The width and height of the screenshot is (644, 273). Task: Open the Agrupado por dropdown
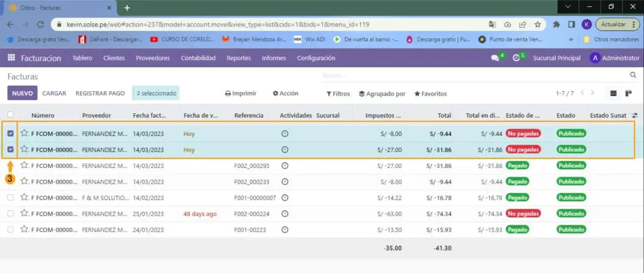[382, 94]
